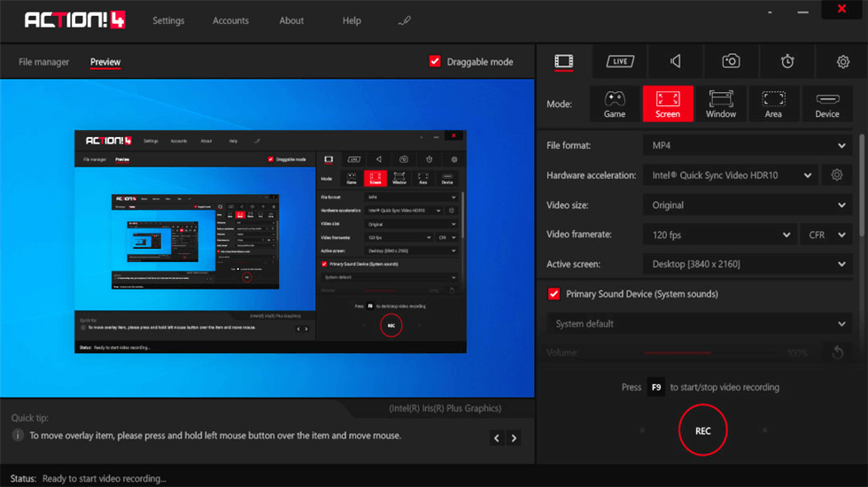
Task: Uncheck Primary Sound Device checkbox
Action: (x=554, y=294)
